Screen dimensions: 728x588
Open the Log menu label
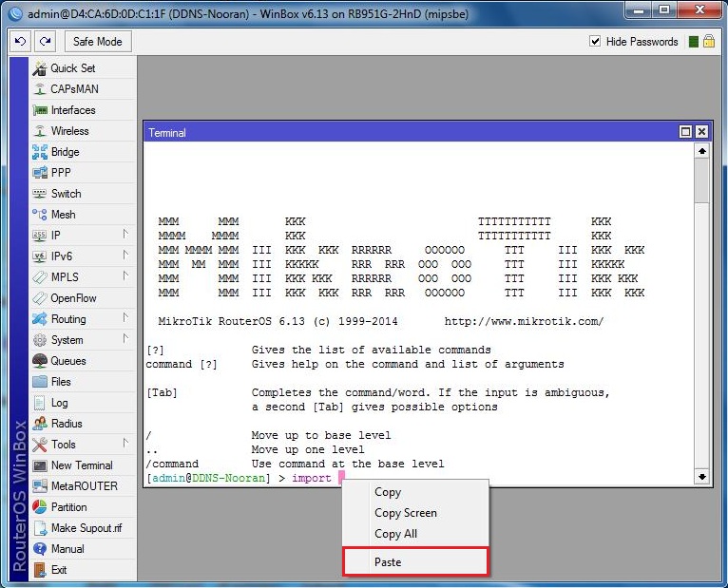point(60,403)
